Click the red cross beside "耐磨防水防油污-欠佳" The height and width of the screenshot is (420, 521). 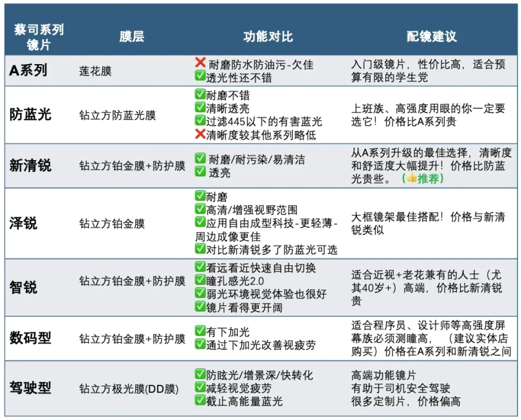[200, 62]
